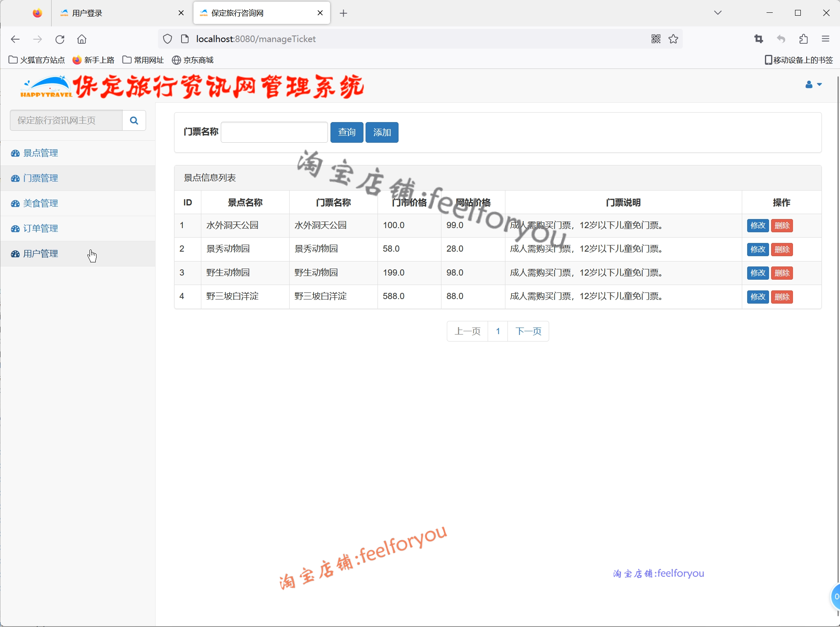Select the 保定旅行咨询网 tab
The image size is (840, 627).
[262, 13]
